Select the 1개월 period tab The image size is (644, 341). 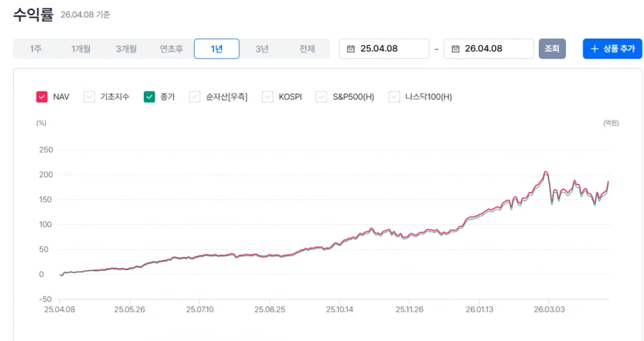[81, 49]
